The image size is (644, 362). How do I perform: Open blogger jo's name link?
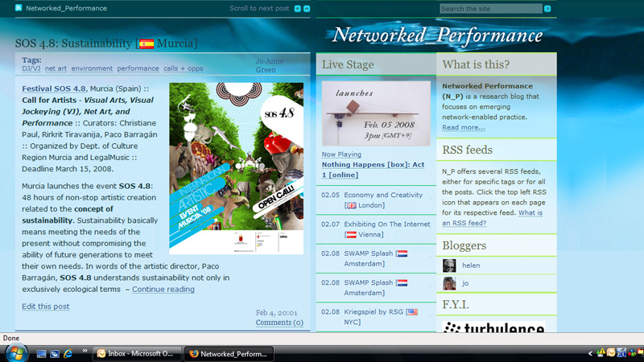[465, 283]
